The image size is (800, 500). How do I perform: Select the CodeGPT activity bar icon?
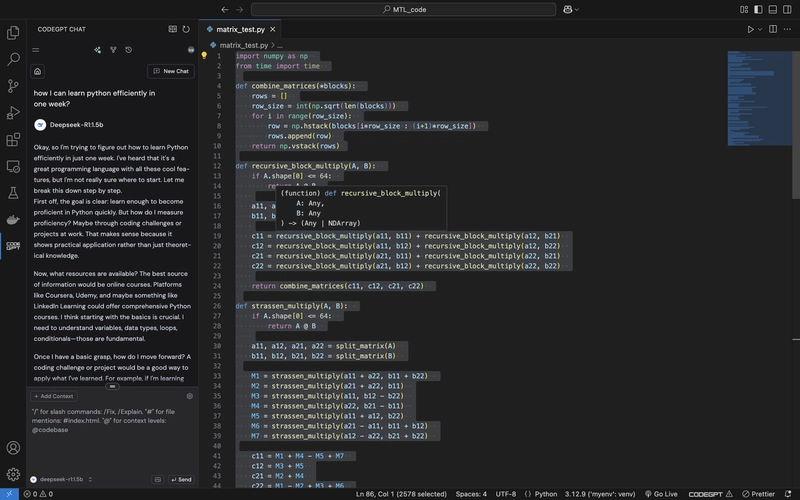tap(13, 246)
